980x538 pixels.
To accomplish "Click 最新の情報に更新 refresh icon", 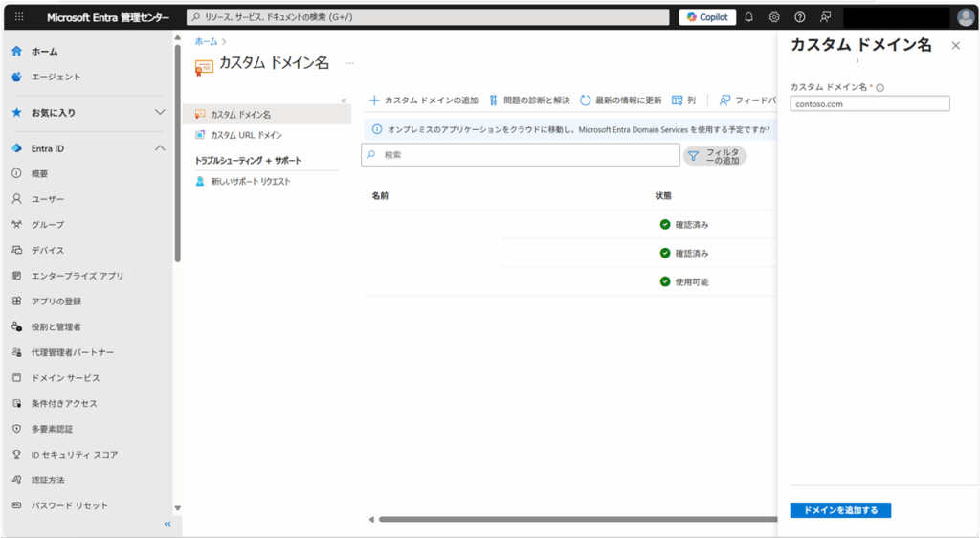I will pyautogui.click(x=586, y=101).
